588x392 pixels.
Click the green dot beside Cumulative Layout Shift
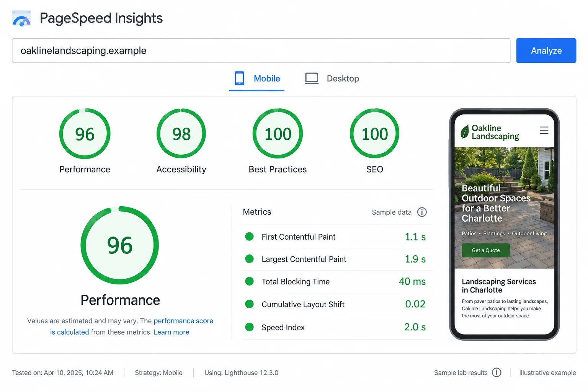[x=250, y=304]
